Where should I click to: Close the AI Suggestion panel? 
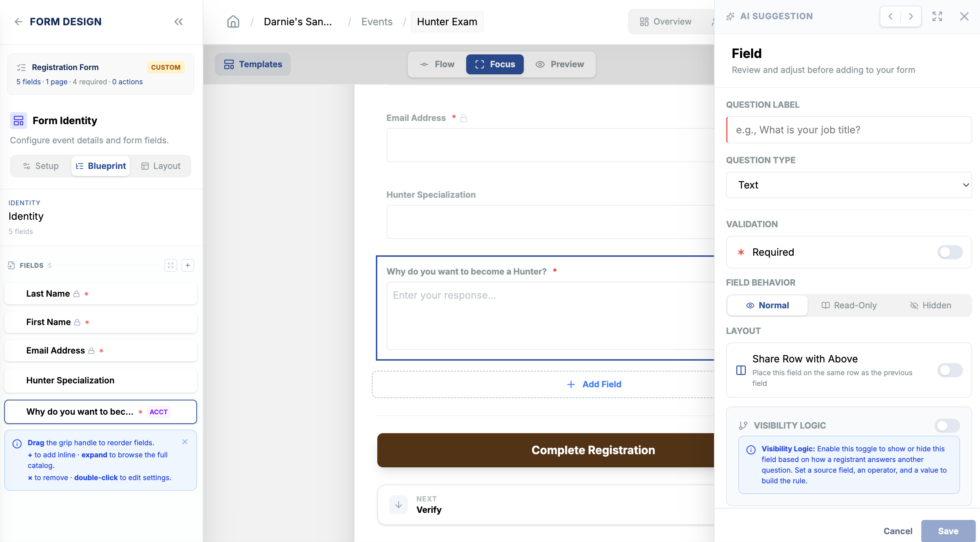tap(964, 16)
